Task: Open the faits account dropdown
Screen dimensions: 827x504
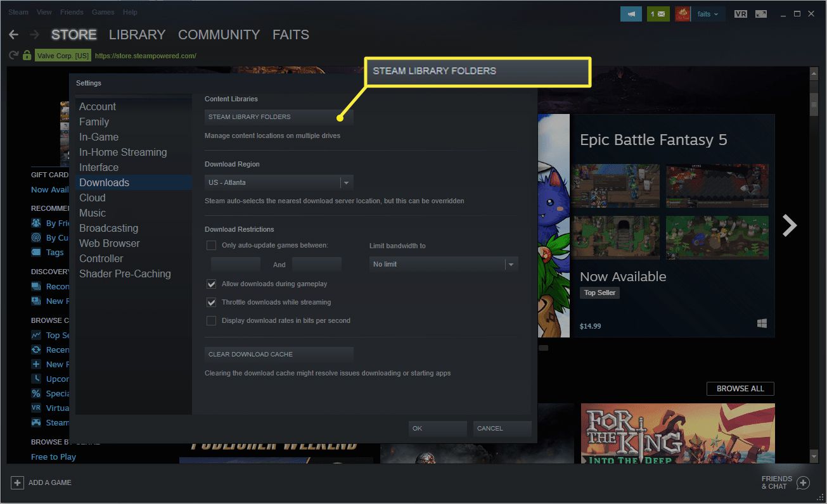Action: pyautogui.click(x=707, y=14)
